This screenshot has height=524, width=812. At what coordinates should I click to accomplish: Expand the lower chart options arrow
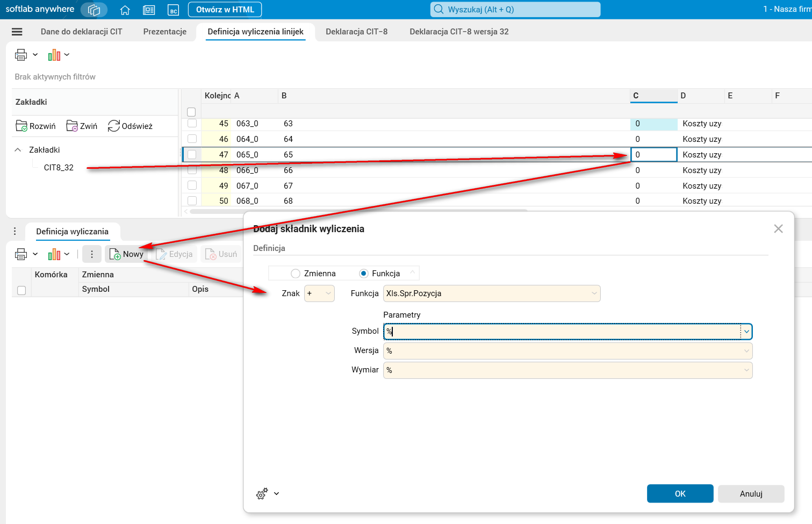(67, 254)
